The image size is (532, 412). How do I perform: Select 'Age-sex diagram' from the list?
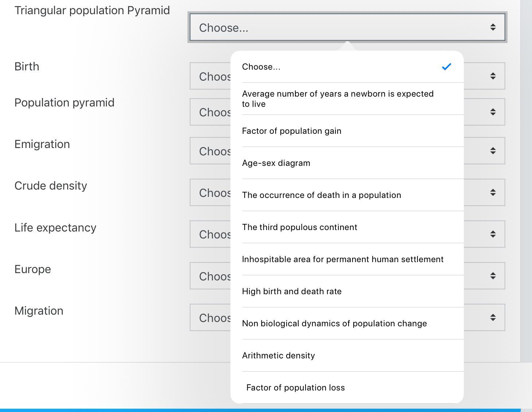click(x=276, y=163)
